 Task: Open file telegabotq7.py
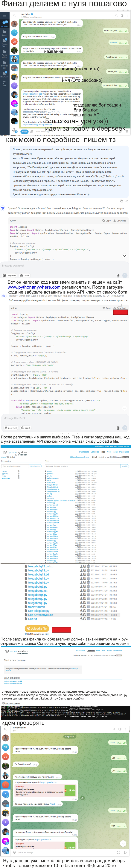[37, 599]
